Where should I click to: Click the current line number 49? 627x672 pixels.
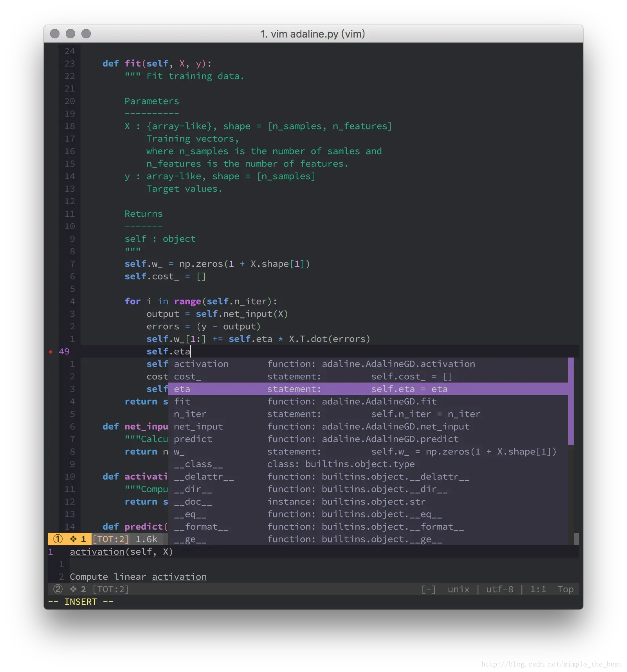[x=64, y=351]
